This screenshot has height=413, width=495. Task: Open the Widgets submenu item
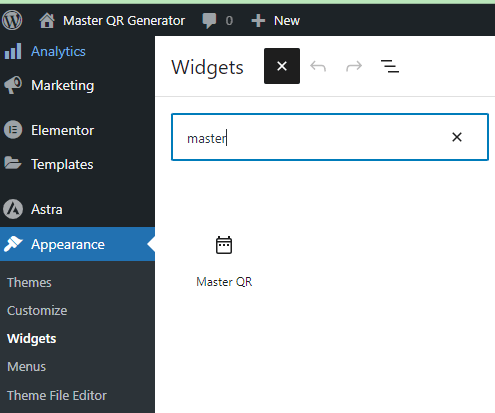(x=32, y=339)
